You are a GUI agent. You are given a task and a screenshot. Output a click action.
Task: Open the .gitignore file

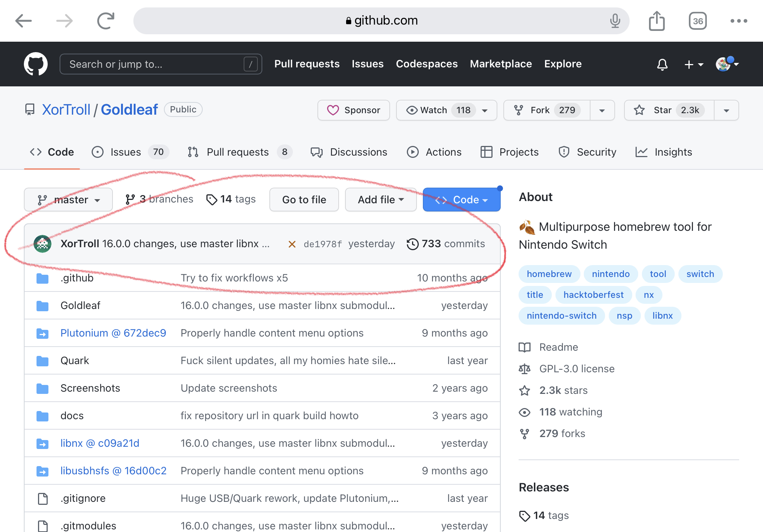pos(83,498)
